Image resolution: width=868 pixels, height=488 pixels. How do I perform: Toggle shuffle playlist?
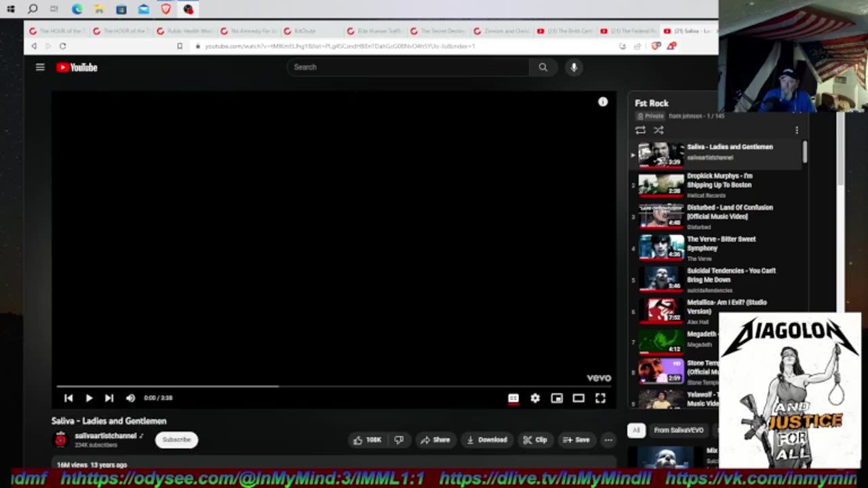point(658,130)
